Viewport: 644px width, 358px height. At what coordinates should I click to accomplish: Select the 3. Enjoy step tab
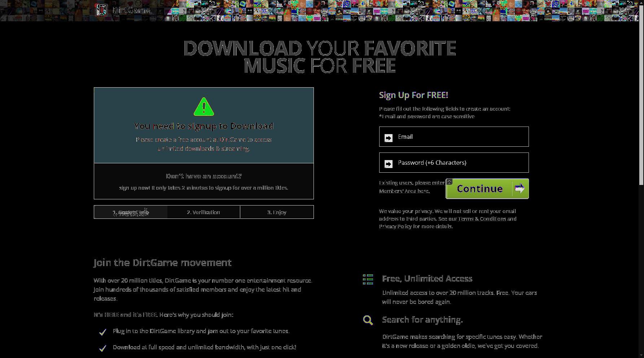coord(277,212)
